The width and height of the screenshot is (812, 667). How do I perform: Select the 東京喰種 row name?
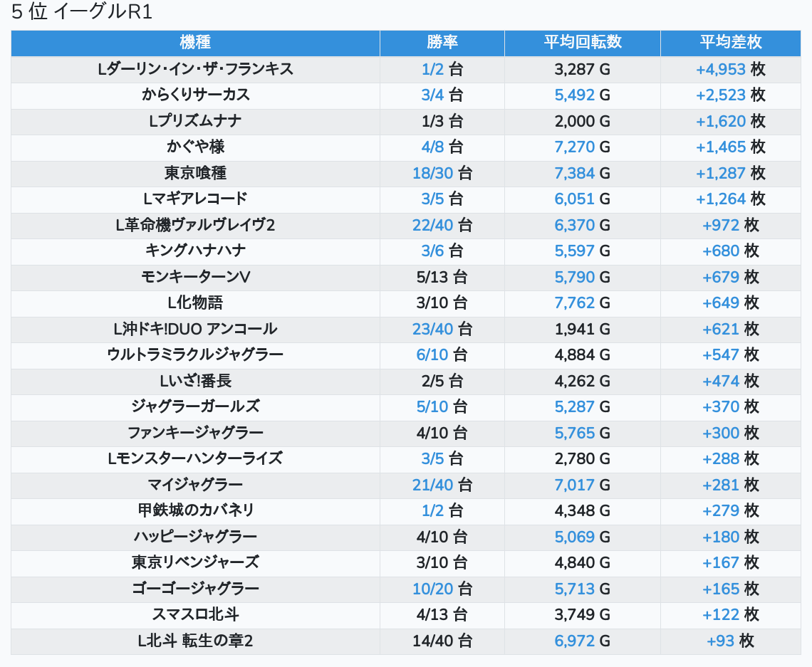coord(195,173)
